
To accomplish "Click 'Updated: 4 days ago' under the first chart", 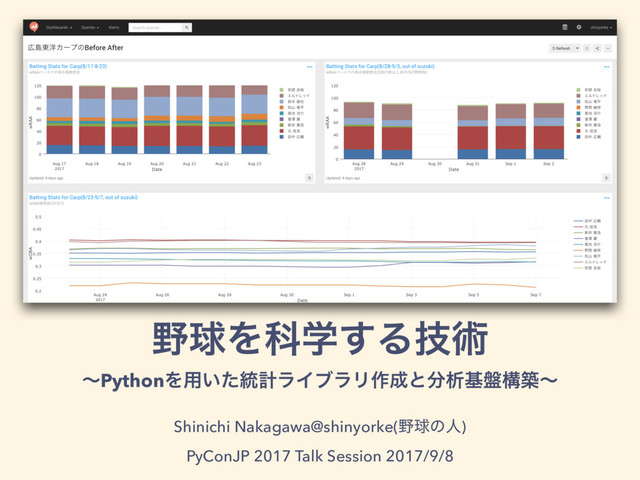I will [46, 178].
